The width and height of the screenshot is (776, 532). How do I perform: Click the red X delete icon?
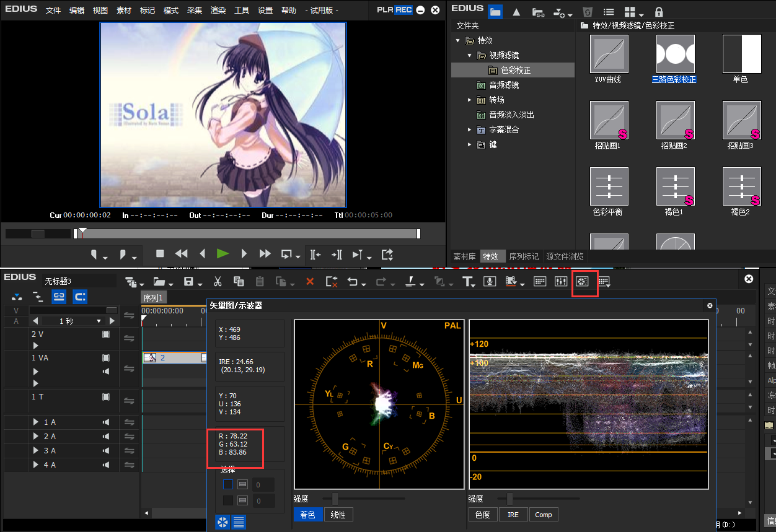point(310,282)
